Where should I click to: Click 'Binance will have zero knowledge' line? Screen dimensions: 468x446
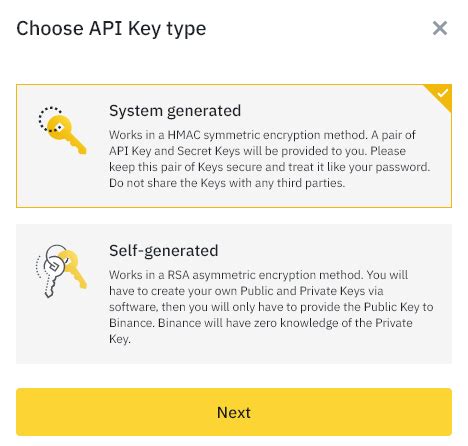coord(261,323)
